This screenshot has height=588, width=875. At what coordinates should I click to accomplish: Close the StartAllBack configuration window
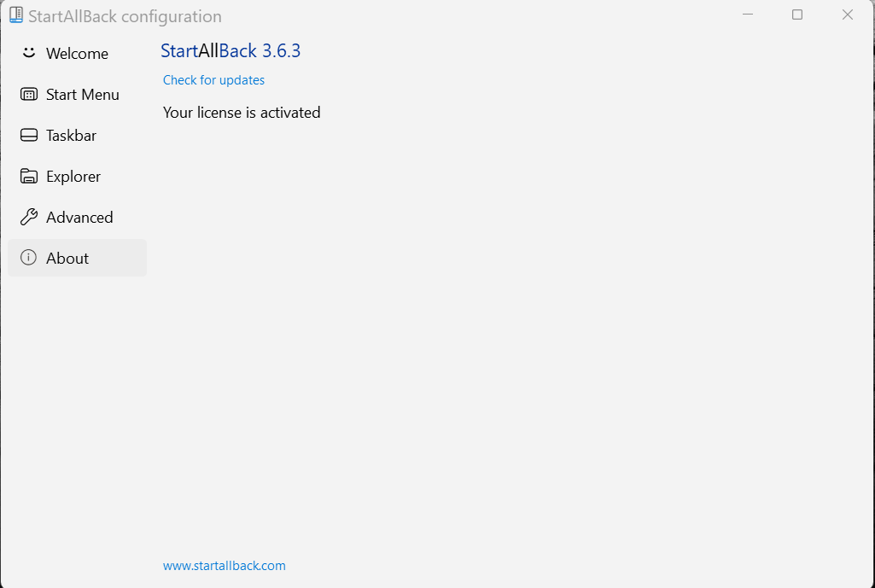coord(848,15)
